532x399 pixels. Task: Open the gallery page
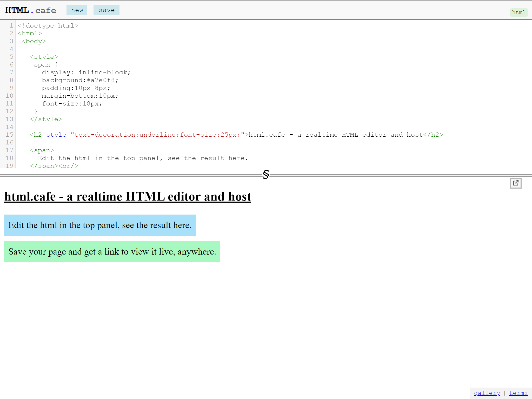487,393
